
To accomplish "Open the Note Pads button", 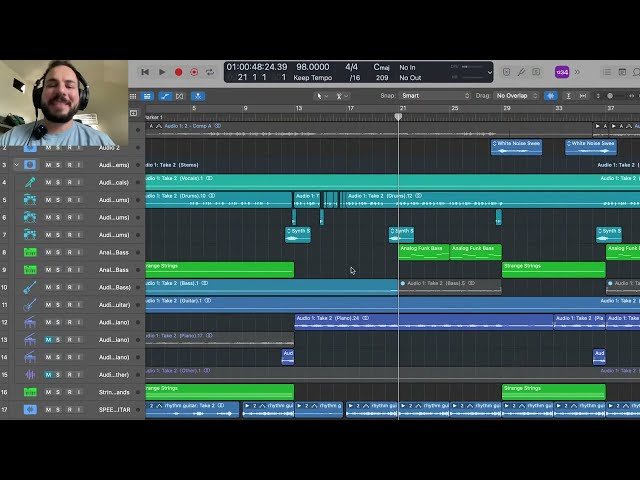I will tap(622, 72).
